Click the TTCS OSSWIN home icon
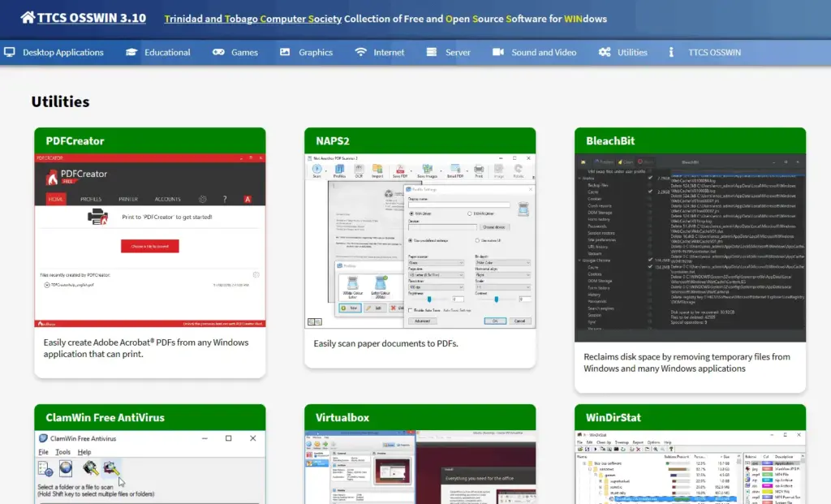Viewport: 831px width, 504px height. pyautogui.click(x=28, y=18)
